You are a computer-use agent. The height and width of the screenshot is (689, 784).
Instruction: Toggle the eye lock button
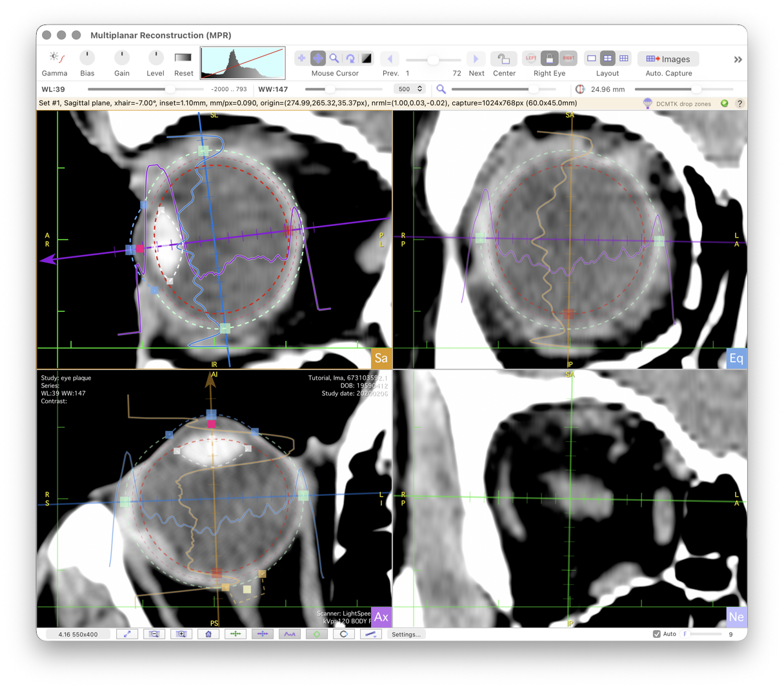point(549,59)
